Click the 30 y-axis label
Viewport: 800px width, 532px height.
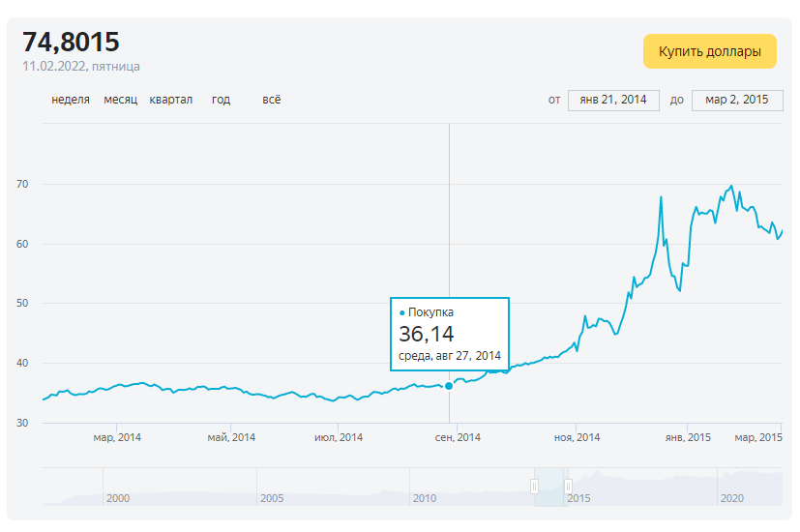point(22,423)
